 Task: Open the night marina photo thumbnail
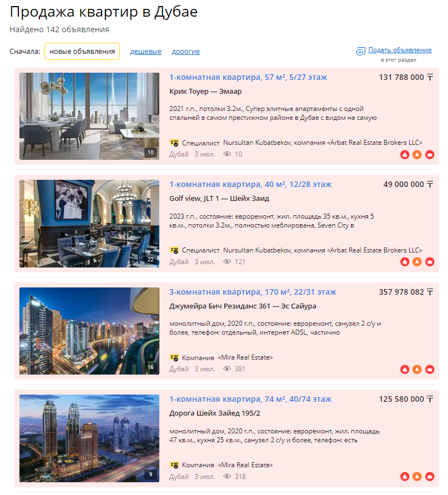[x=89, y=331]
